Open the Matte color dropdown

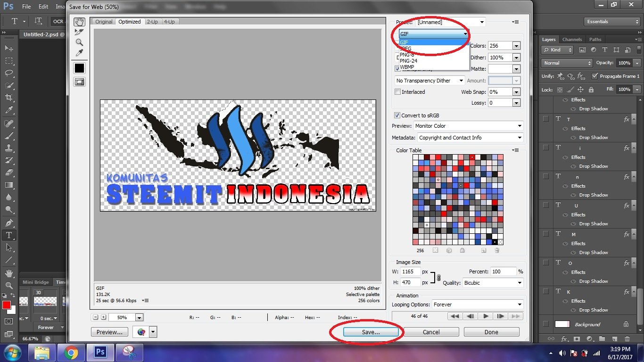(516, 69)
